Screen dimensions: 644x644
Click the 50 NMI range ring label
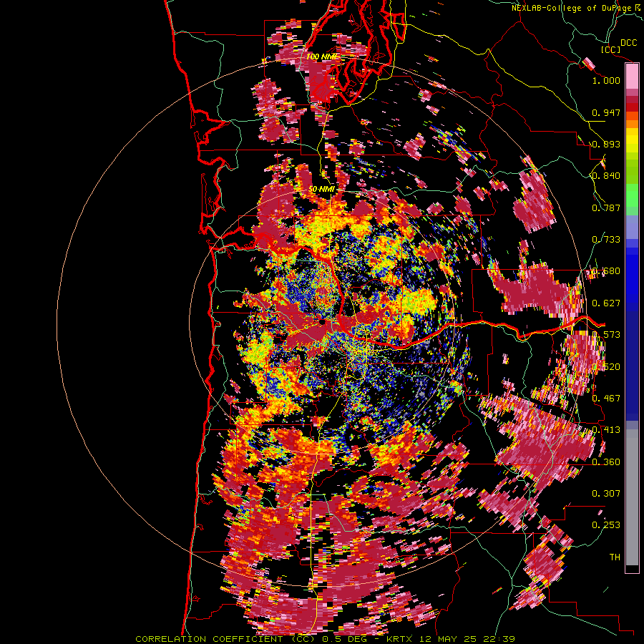click(x=321, y=190)
